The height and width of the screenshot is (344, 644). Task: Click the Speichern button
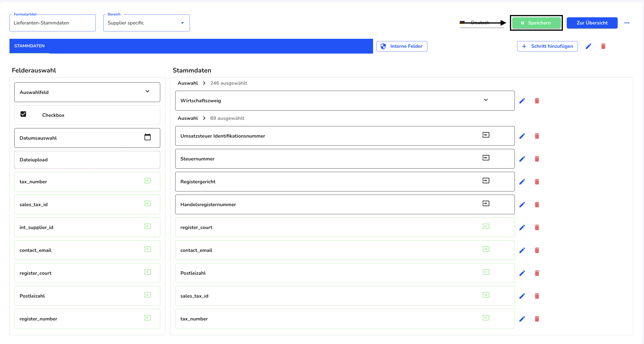pos(536,23)
